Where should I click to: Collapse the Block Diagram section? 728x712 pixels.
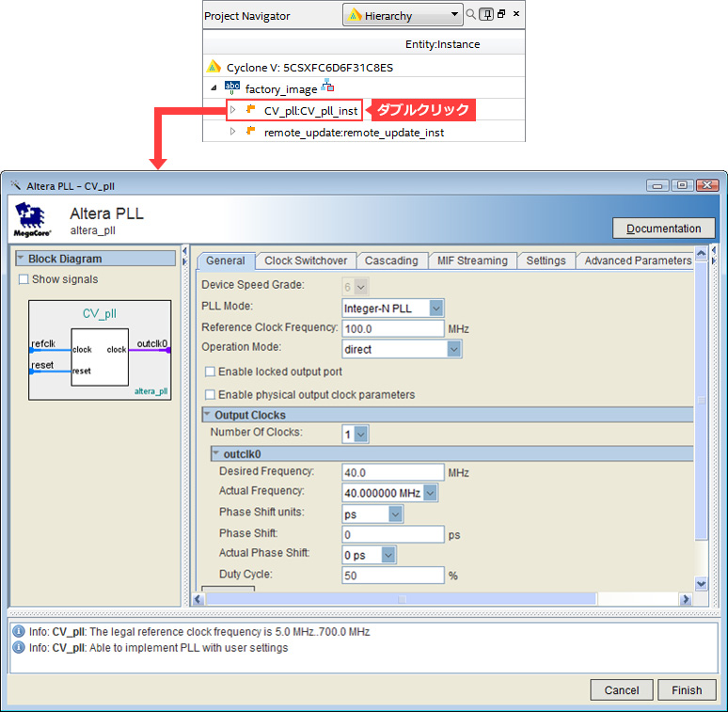pos(21,258)
